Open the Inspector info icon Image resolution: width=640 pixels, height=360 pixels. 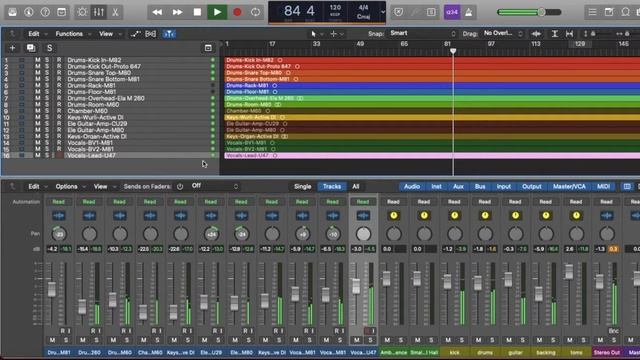tap(29, 12)
